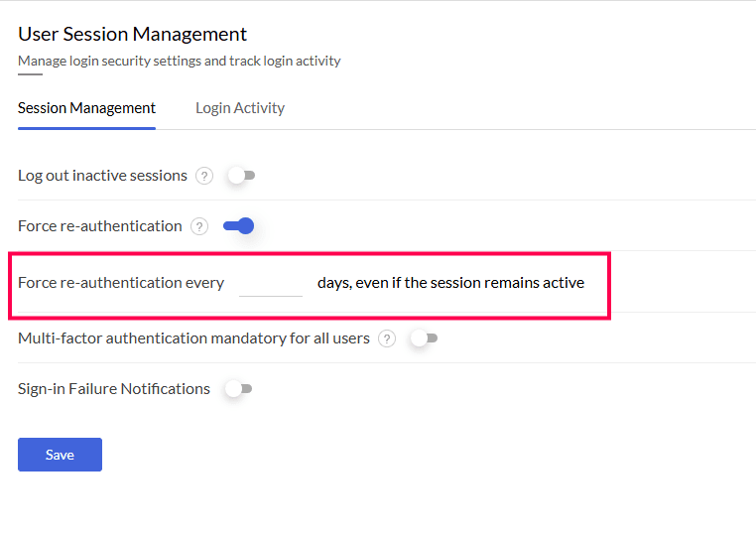Switch to the Login Activity tab
Screen dimensions: 756x539
pos(240,108)
